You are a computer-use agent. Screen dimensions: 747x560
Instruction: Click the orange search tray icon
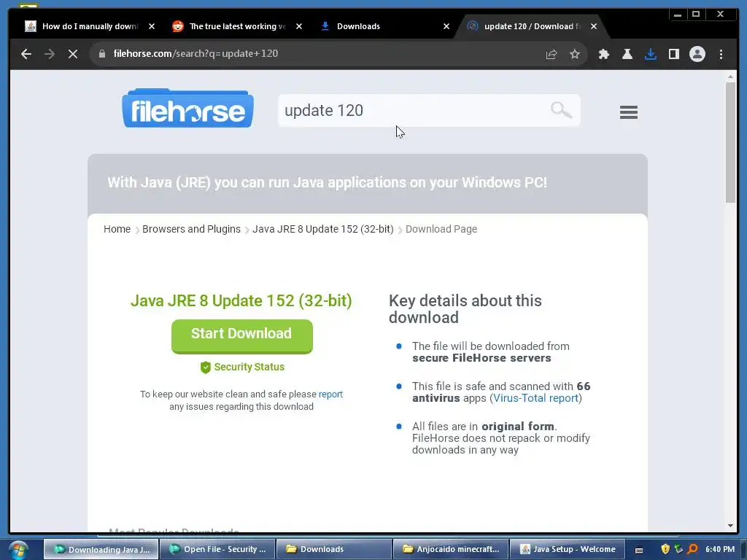pos(693,549)
